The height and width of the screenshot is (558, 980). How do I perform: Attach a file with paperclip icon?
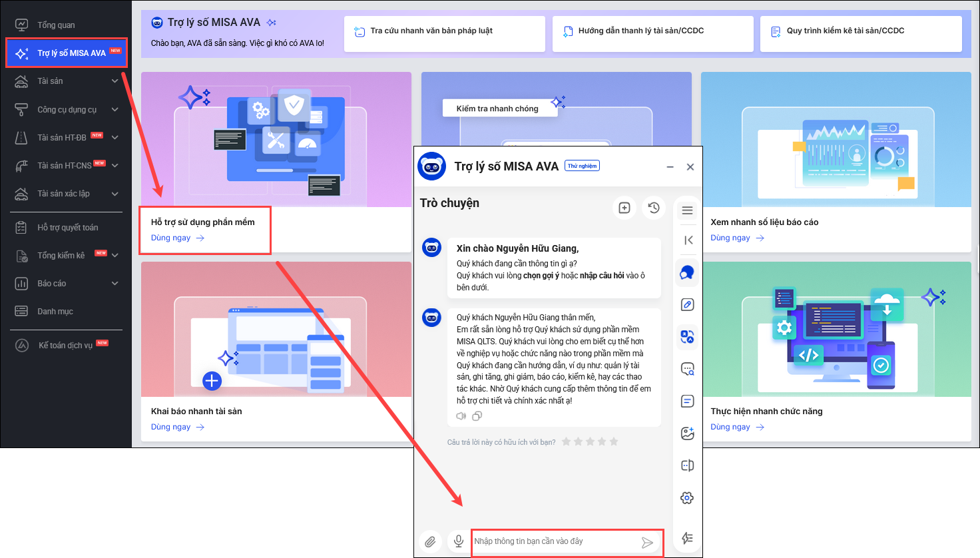(431, 541)
